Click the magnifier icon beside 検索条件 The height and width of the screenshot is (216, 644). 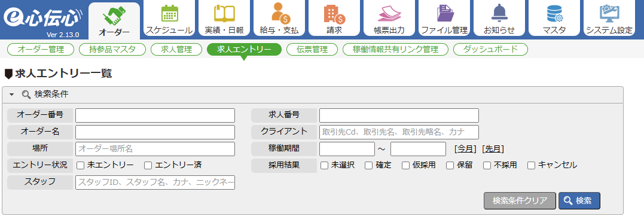26,95
